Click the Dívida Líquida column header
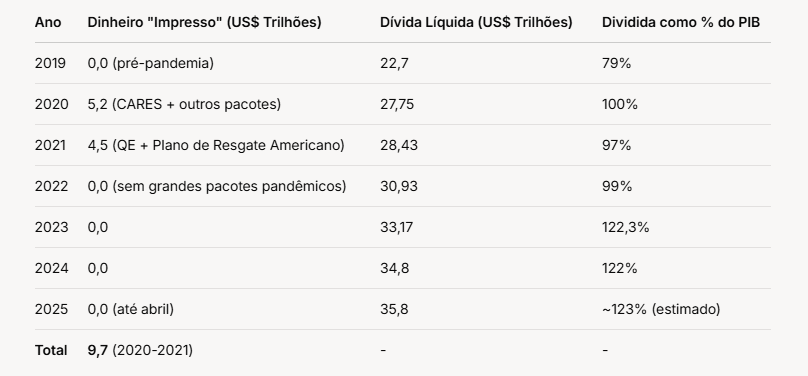Screen dimensions: 808x376 pyautogui.click(x=476, y=23)
